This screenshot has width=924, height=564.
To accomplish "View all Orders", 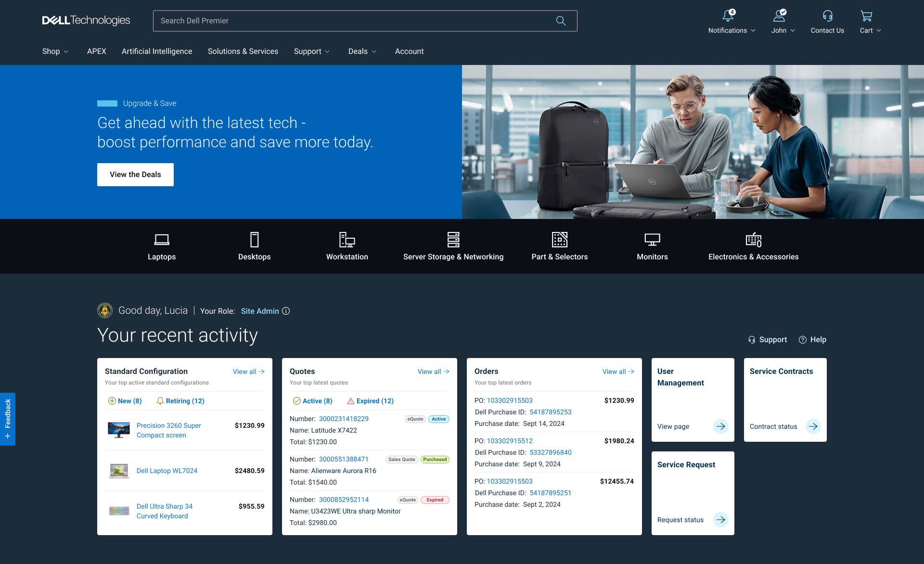I will 618,372.
